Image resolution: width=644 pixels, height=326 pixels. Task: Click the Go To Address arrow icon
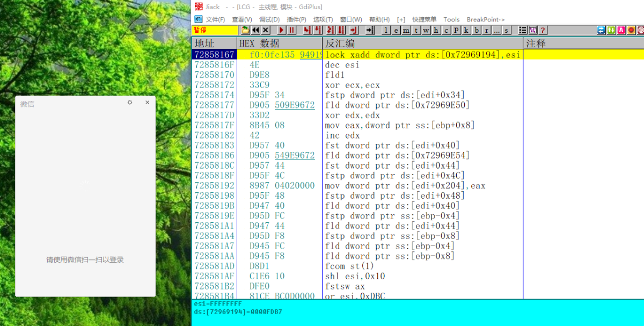coord(370,30)
